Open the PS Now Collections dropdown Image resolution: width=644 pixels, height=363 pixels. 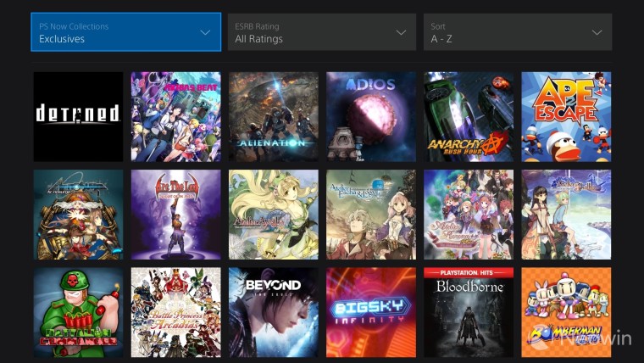click(126, 32)
